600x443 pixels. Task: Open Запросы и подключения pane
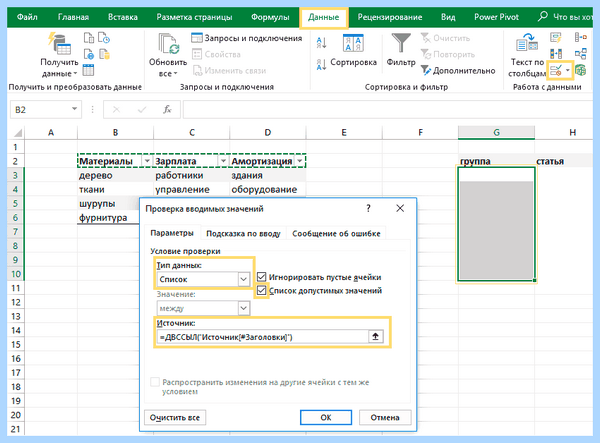(247, 38)
